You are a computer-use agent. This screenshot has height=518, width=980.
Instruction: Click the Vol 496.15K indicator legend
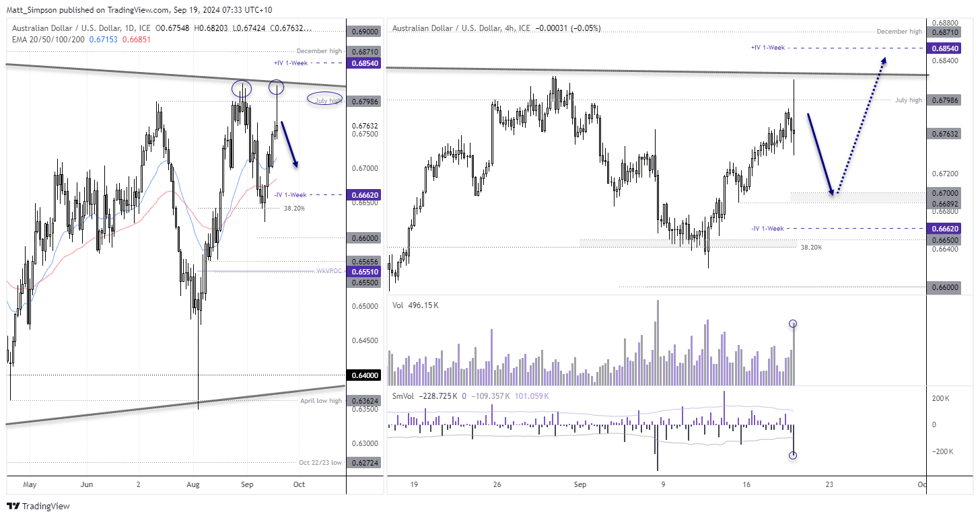coord(415,305)
